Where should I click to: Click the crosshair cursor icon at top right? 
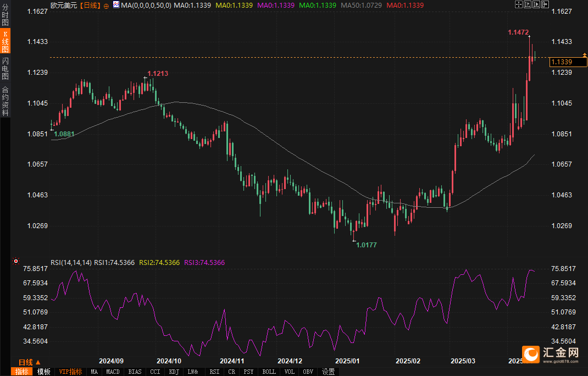pos(519,4)
